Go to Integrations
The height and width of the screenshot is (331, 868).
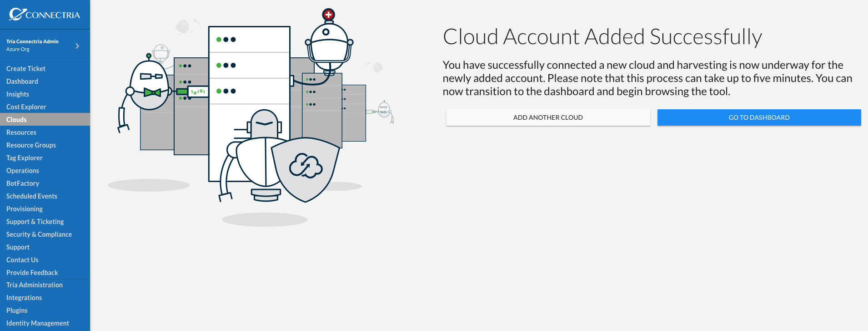coord(24,298)
